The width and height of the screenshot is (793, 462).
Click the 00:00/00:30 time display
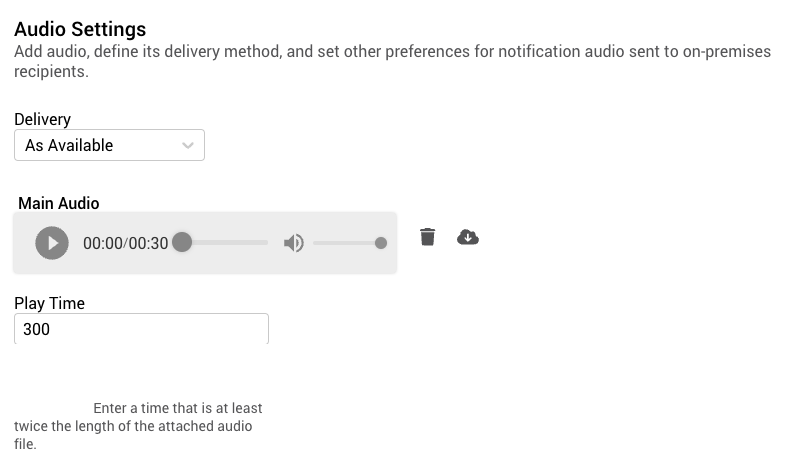(125, 243)
